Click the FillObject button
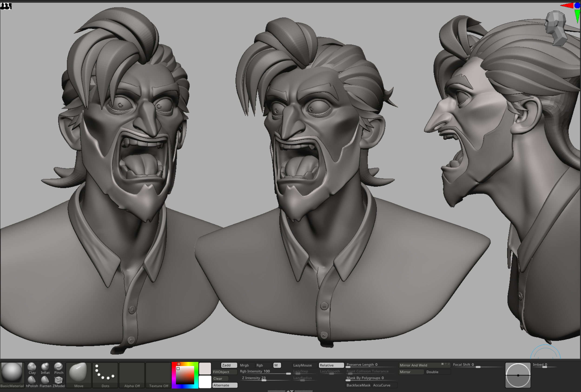 point(224,372)
